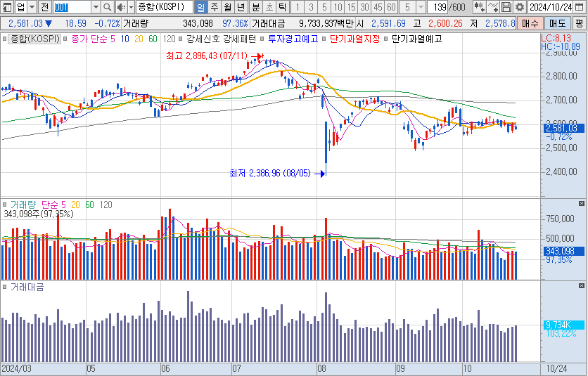This screenshot has width=588, height=376.
Task: Click the 5-day MA legend label
Action: [x=113, y=39]
